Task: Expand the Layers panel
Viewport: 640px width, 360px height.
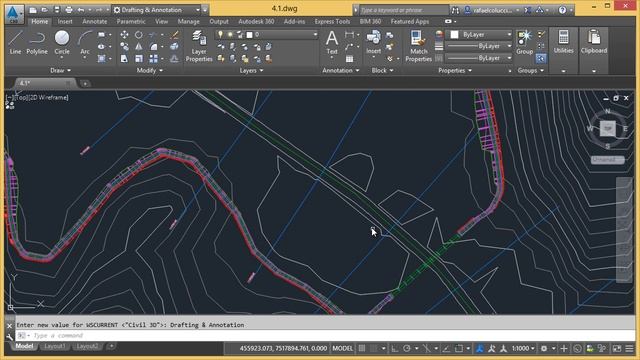Action: point(251,70)
